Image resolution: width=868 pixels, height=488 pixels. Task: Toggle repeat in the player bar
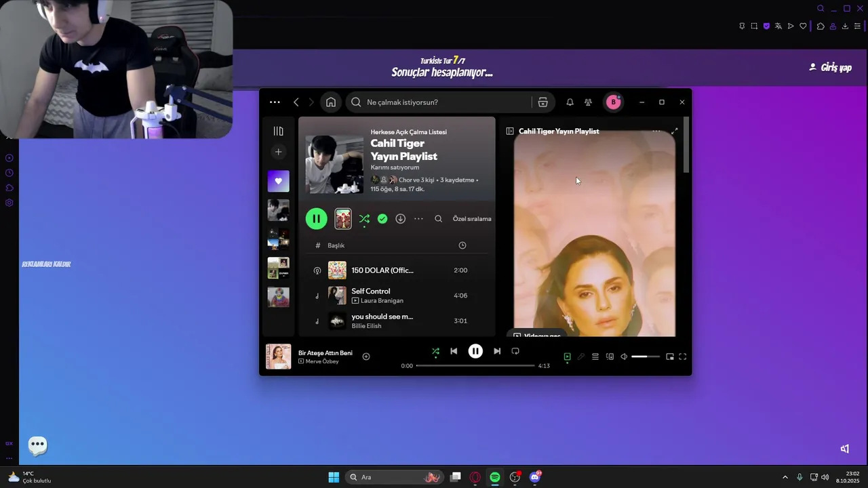coord(515,351)
